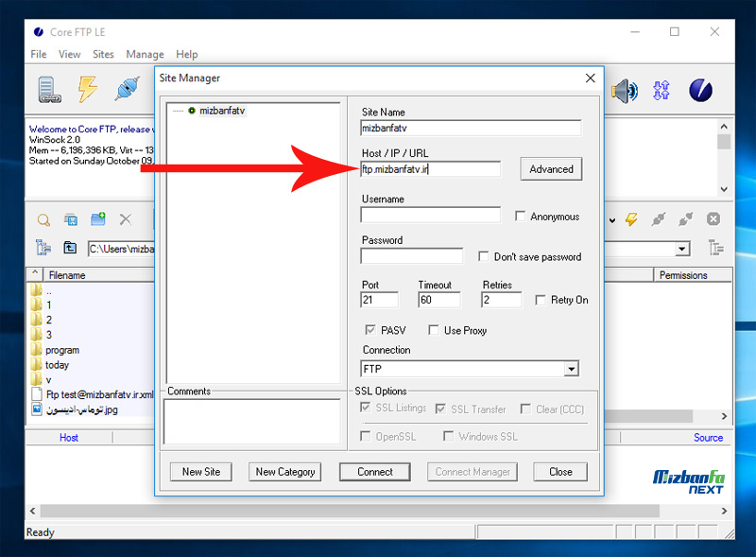Viewport: 756px width, 557px height.
Task: Check Don't save password
Action: (x=483, y=256)
